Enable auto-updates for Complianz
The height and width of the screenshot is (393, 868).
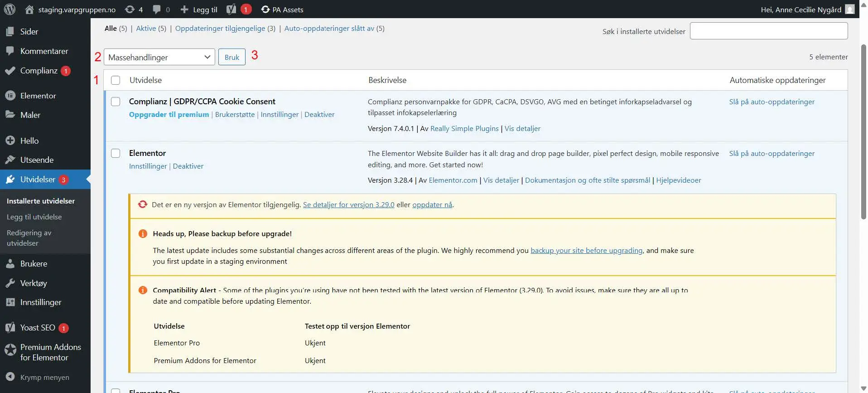[x=772, y=102]
